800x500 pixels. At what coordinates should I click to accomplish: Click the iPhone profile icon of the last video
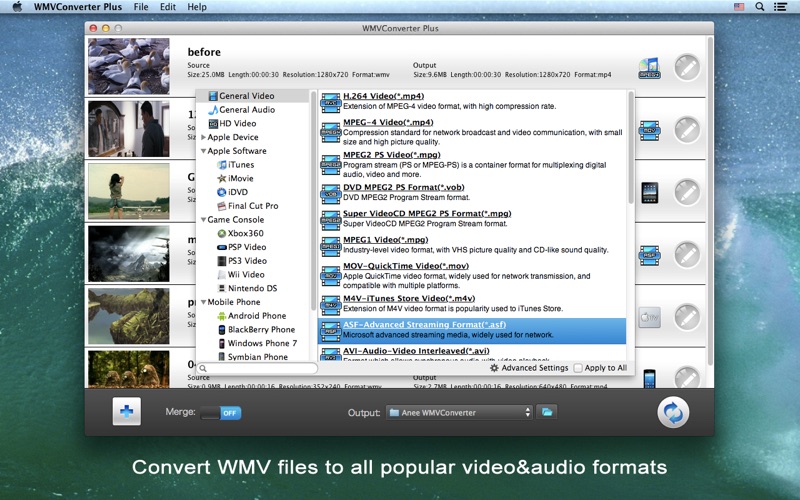[x=649, y=379]
